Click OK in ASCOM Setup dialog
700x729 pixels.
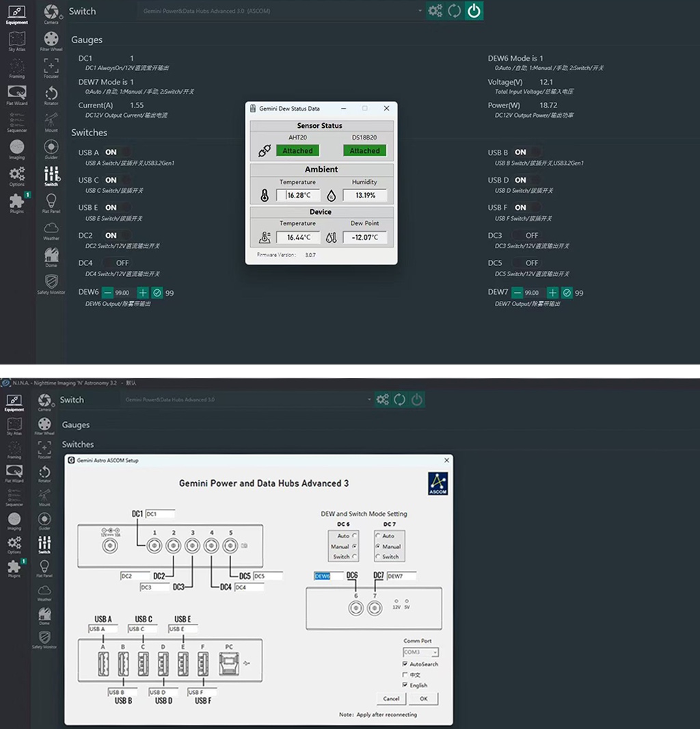(x=423, y=698)
